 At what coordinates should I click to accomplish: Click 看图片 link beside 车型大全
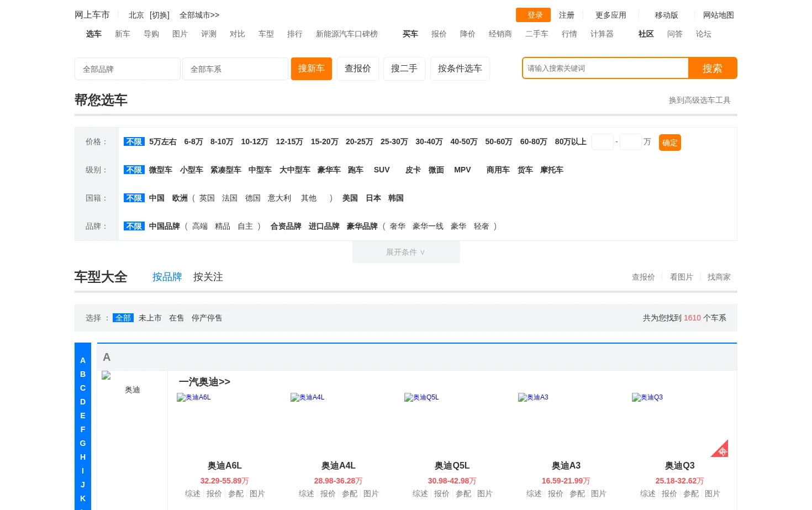tap(682, 277)
